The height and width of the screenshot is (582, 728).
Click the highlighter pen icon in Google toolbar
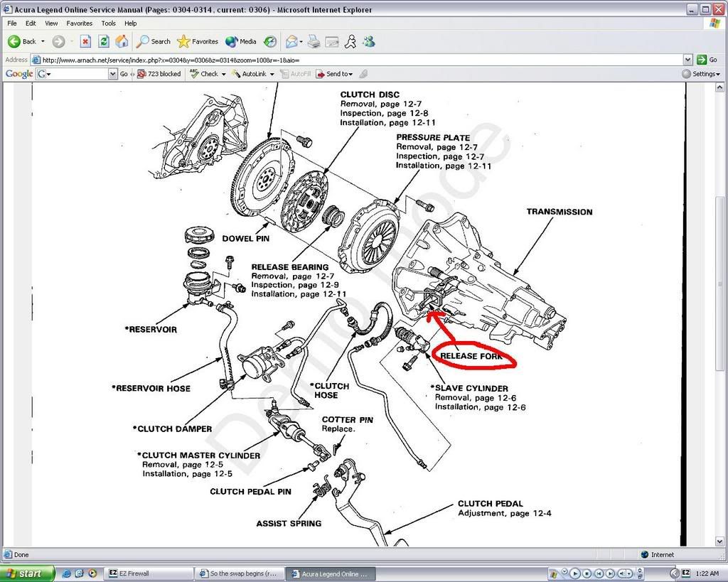click(x=363, y=74)
